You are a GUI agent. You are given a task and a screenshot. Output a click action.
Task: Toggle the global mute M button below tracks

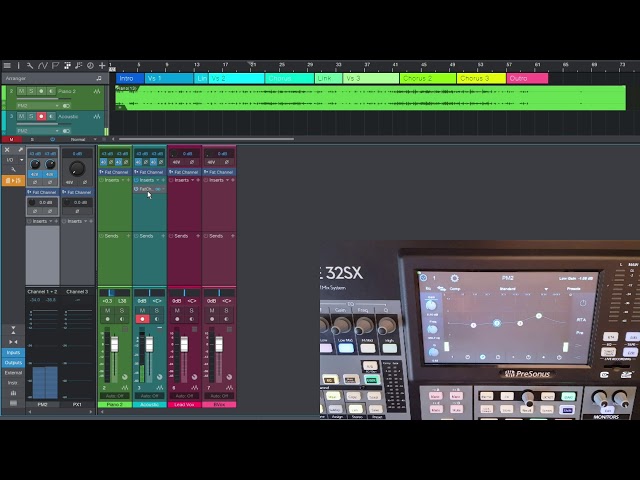pyautogui.click(x=11, y=140)
